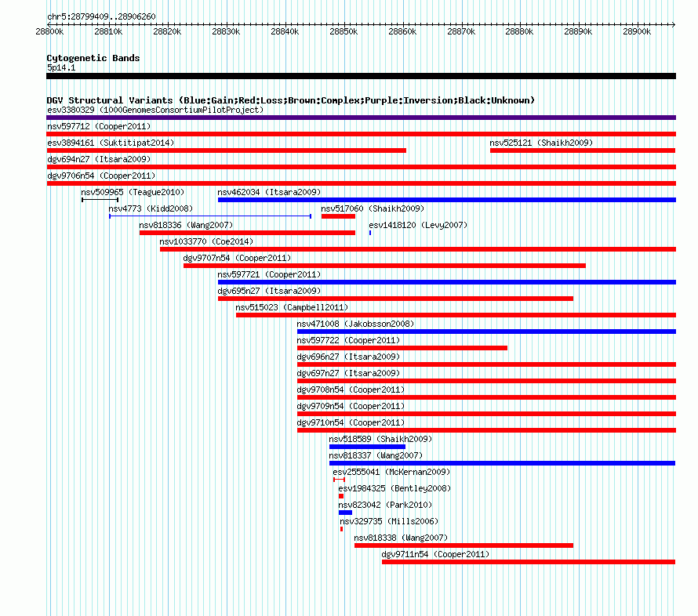Click the red nsv597722 loss bar

[402, 348]
